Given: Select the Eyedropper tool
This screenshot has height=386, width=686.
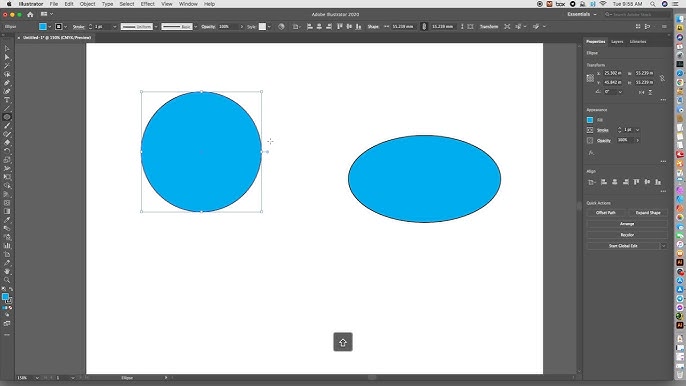Looking at the screenshot, I should coord(7,220).
